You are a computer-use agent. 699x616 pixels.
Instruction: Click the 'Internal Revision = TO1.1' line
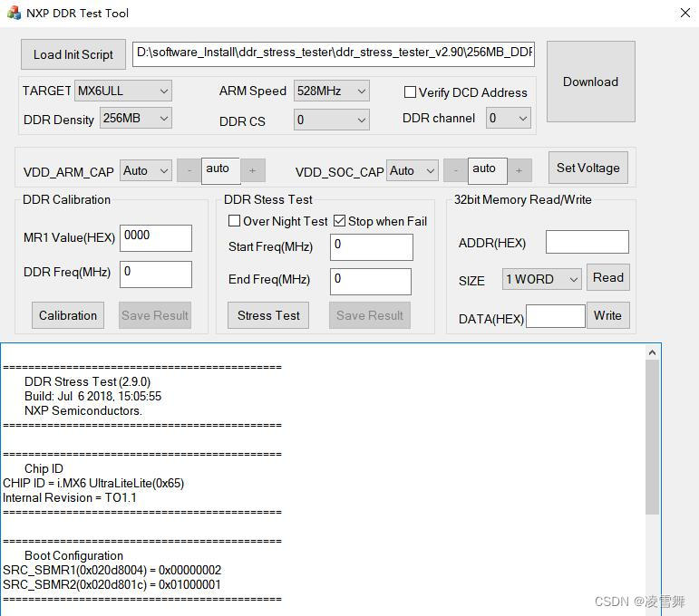(70, 498)
